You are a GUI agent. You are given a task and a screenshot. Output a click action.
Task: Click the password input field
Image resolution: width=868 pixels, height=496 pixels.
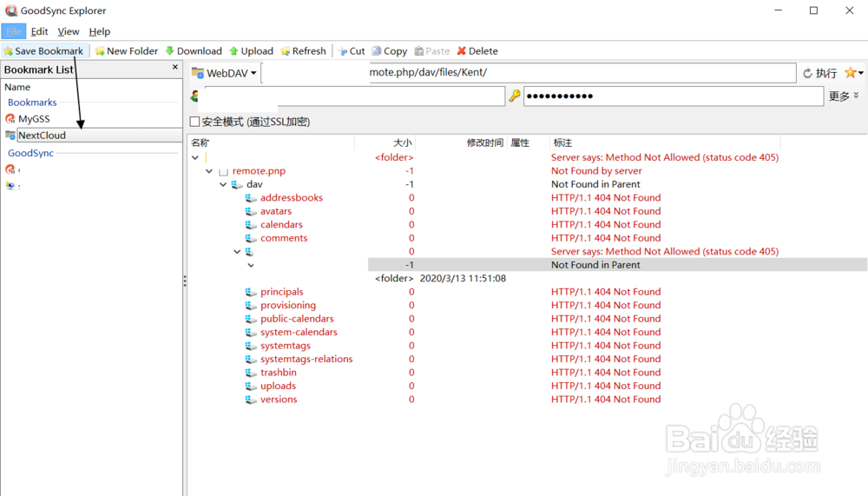click(x=674, y=96)
